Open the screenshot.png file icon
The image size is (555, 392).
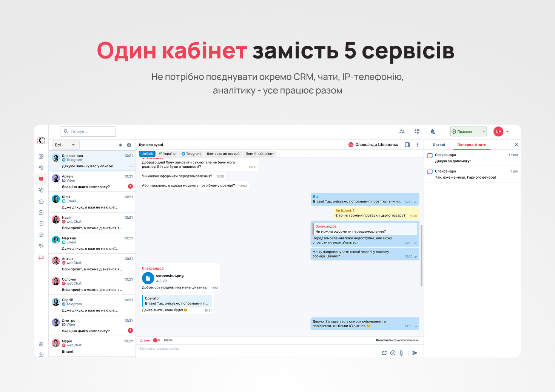pos(148,278)
